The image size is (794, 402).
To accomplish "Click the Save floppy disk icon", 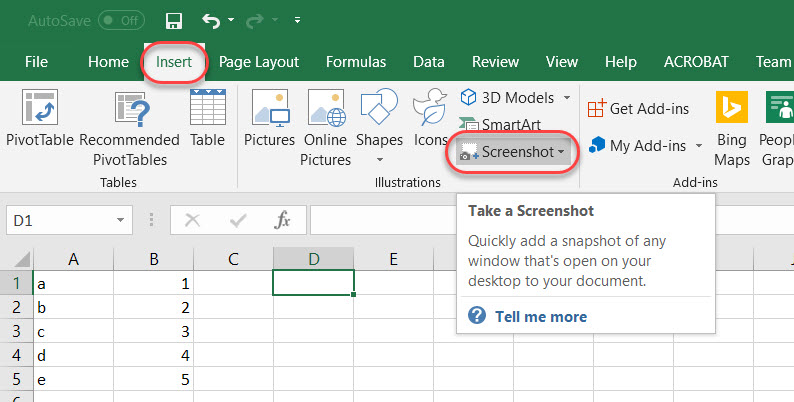I will pos(174,21).
